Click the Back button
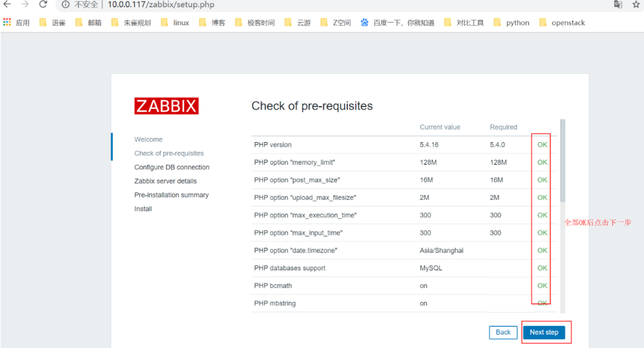This screenshot has height=348, width=644. pyautogui.click(x=503, y=332)
